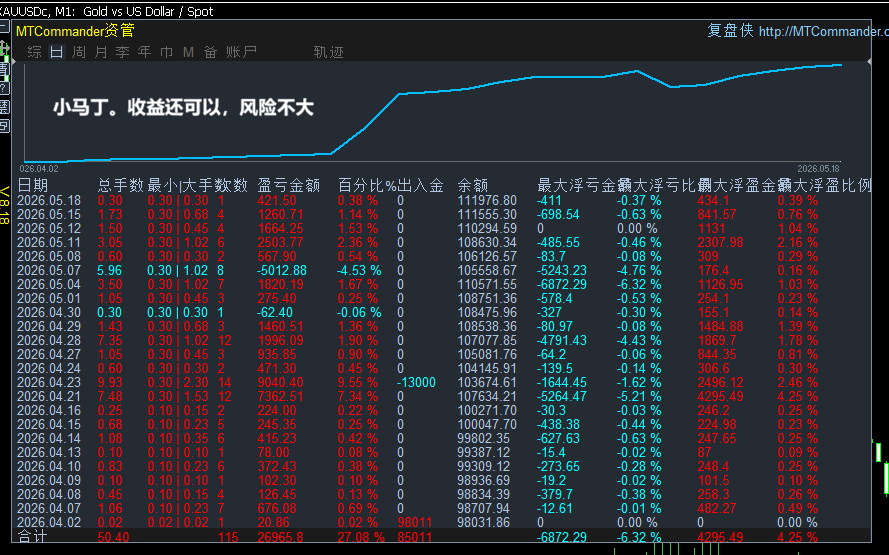Click the 7362.51 profit value
This screenshot has height=555, width=889.
point(281,396)
